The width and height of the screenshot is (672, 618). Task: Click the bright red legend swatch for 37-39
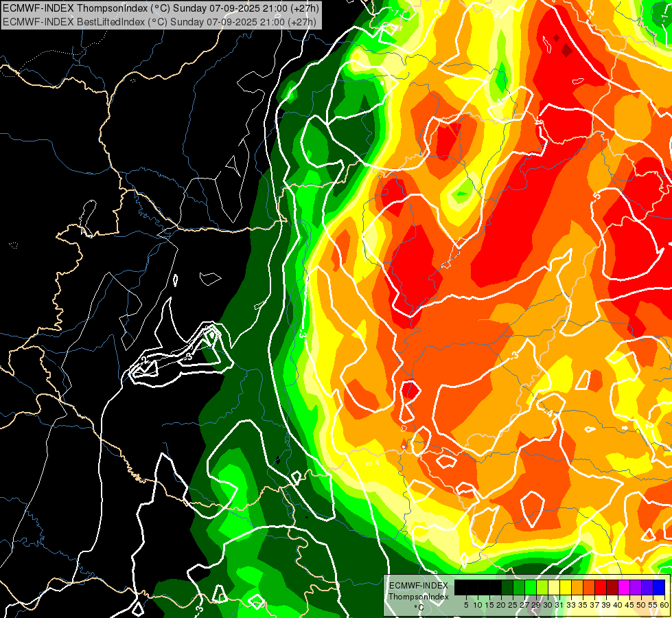pos(601,587)
